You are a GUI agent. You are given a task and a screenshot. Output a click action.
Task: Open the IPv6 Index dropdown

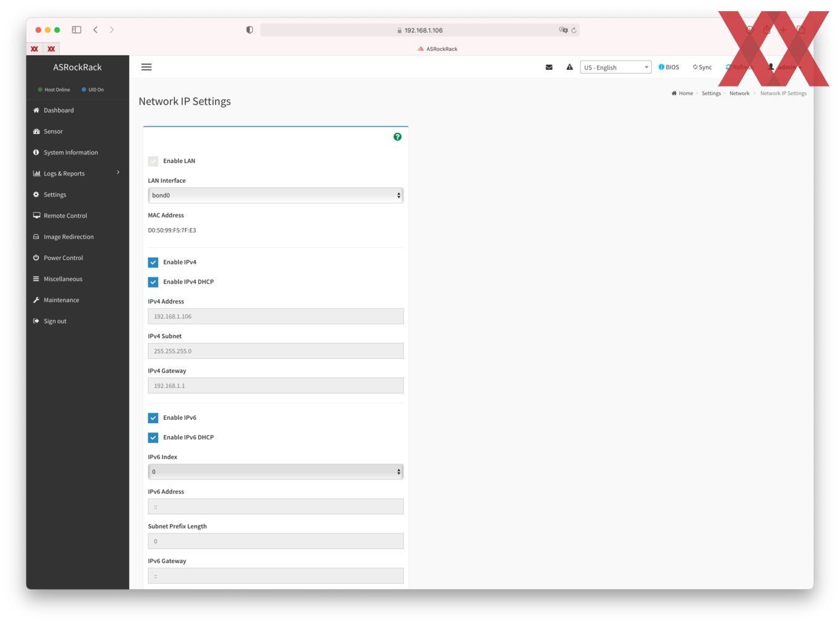275,471
